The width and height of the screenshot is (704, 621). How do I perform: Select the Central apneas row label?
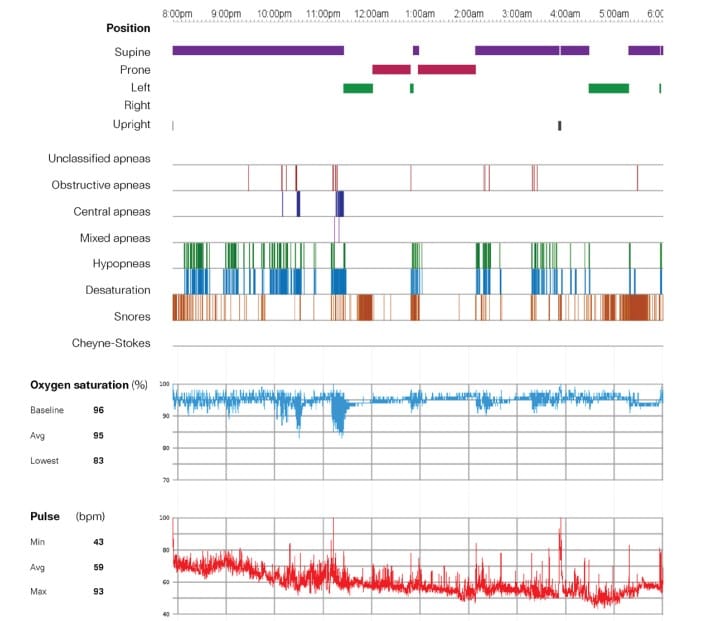pos(112,211)
